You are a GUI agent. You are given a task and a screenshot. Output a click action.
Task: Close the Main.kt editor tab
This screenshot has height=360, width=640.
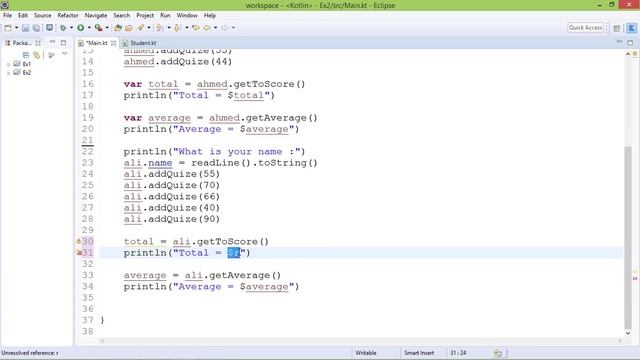[113, 43]
